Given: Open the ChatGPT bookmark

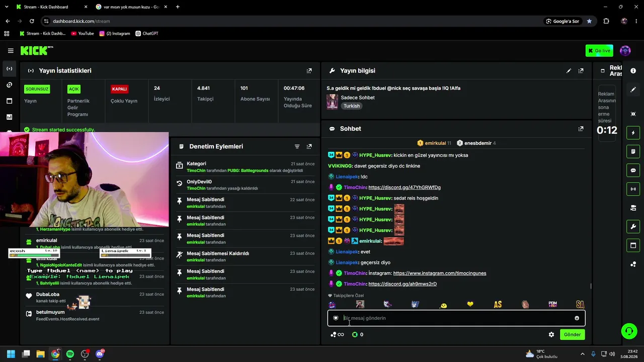Looking at the screenshot, I should [147, 34].
